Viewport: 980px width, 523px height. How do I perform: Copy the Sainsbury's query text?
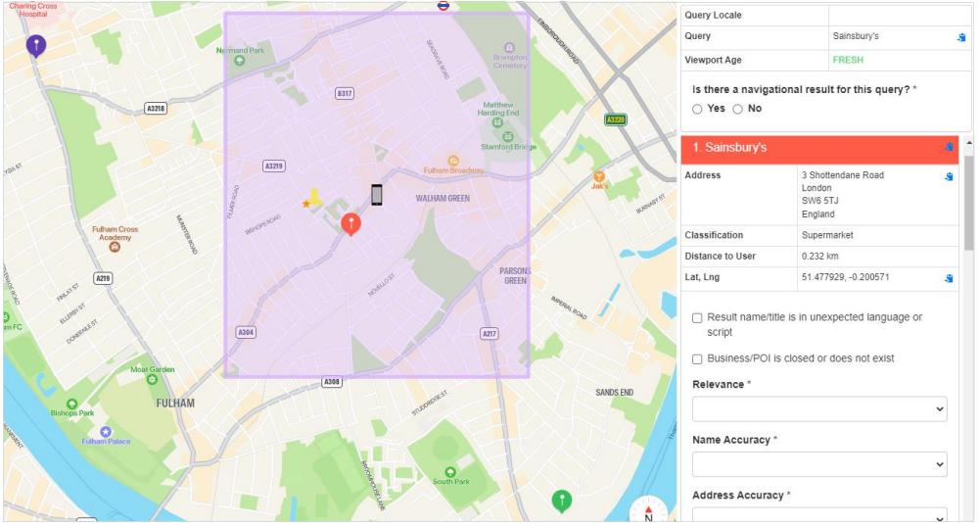pyautogui.click(x=961, y=37)
